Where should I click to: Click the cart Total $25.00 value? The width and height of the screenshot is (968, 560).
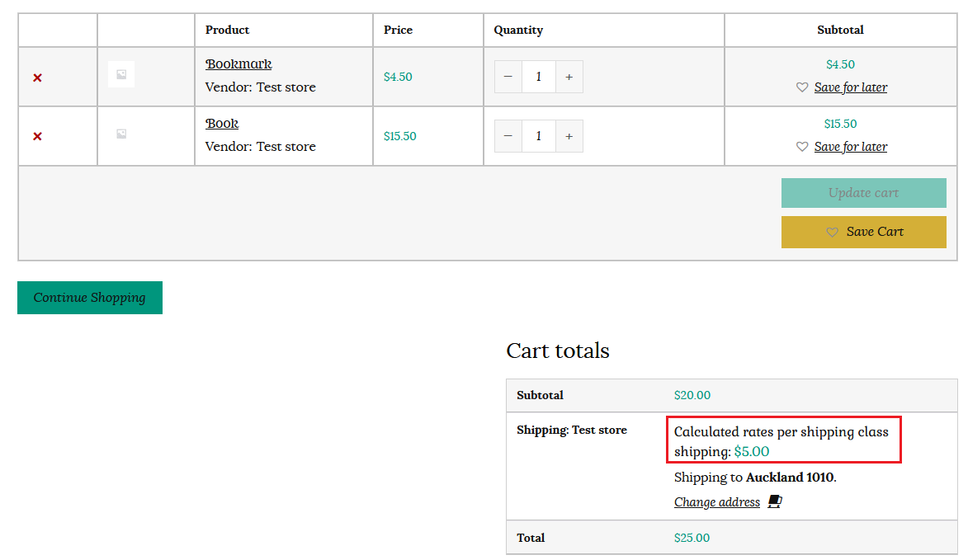point(692,538)
